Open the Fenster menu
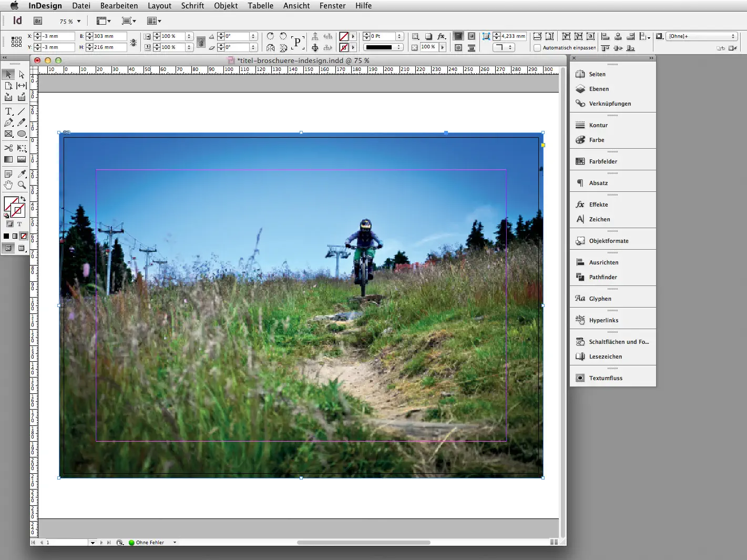The image size is (747, 560). click(x=332, y=6)
